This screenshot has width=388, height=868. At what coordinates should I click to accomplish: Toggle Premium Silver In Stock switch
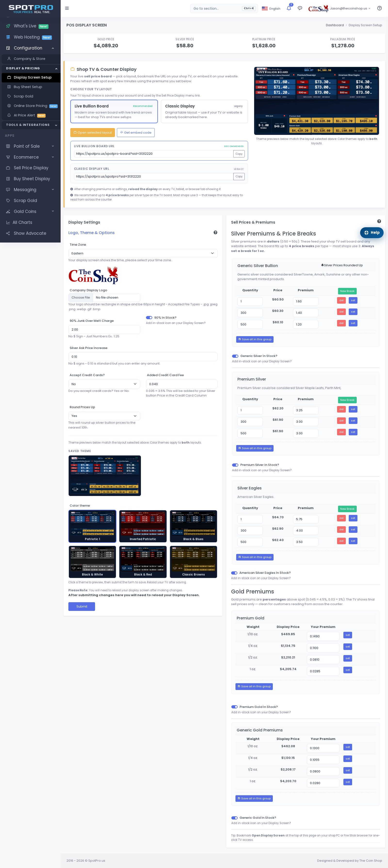[x=235, y=465]
